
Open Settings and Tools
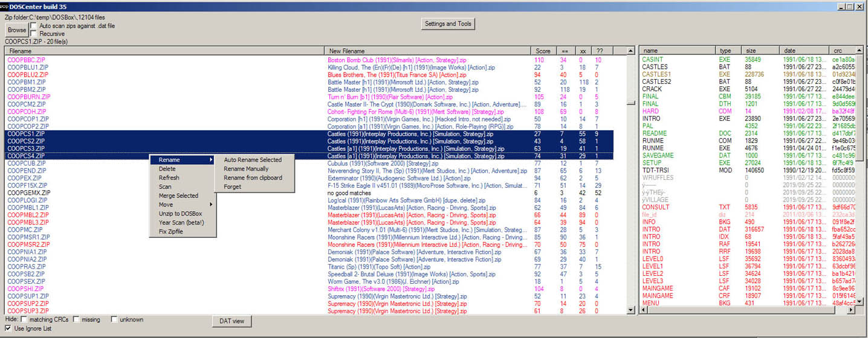point(448,24)
